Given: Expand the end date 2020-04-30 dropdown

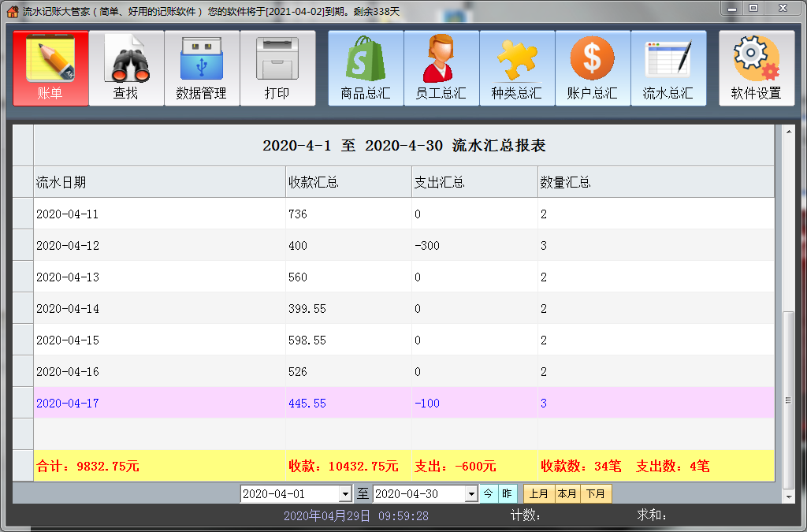Looking at the screenshot, I should [471, 494].
